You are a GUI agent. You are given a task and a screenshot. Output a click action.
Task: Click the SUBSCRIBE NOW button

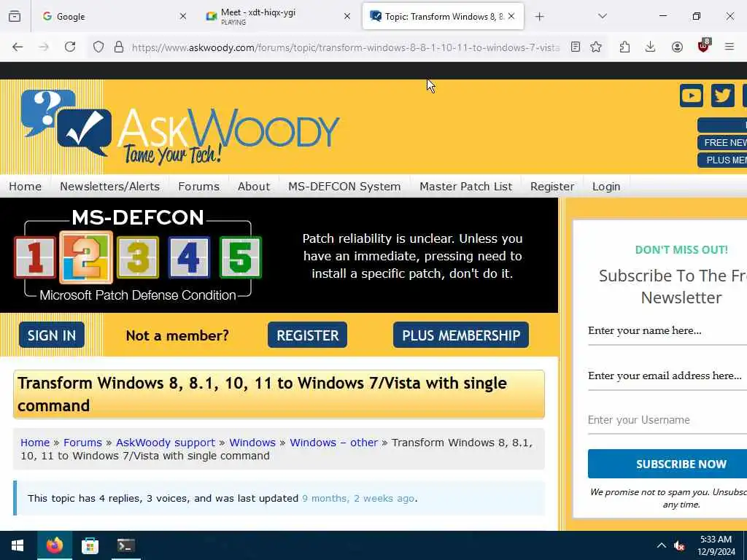click(x=667, y=464)
